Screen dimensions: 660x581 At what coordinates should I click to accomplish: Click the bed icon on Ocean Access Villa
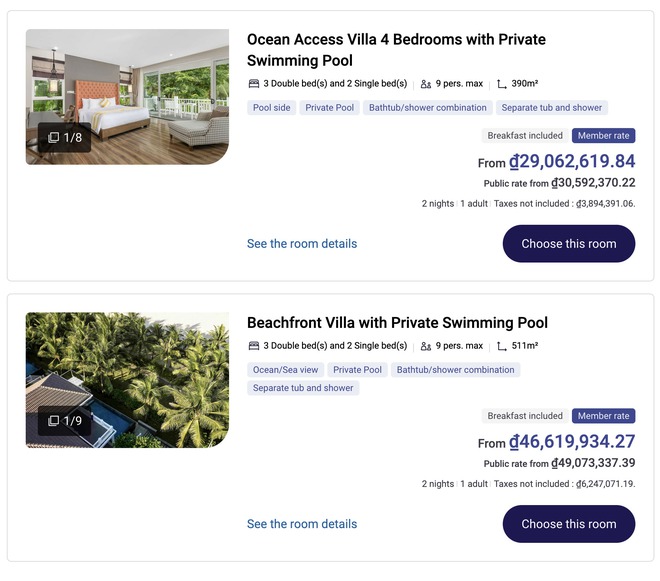(x=254, y=84)
